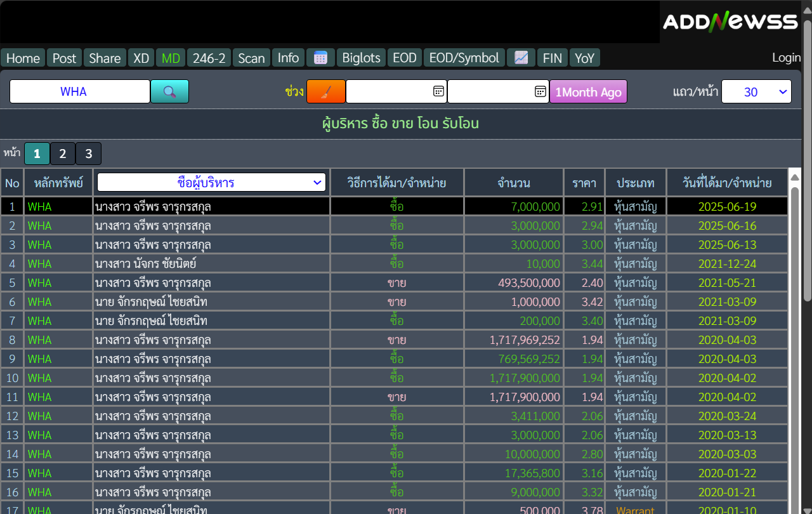This screenshot has width=812, height=514.
Task: Click the price 2.40 cell
Action: tap(584, 282)
